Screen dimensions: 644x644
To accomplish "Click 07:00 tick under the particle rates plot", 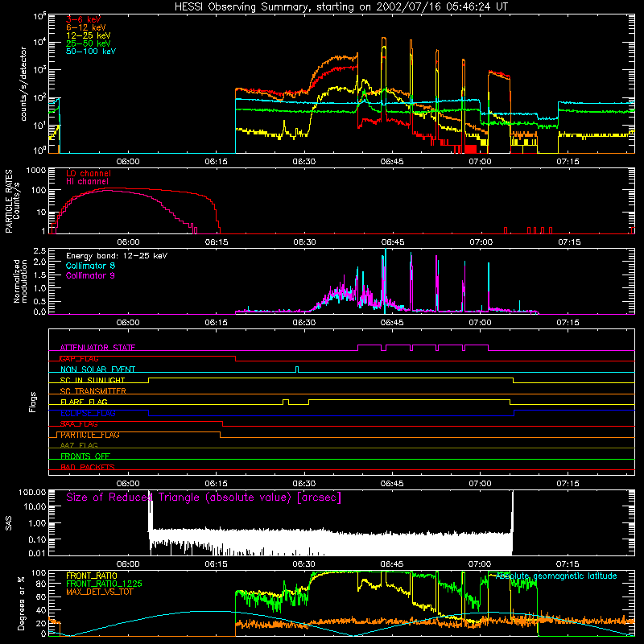I will coord(481,242).
